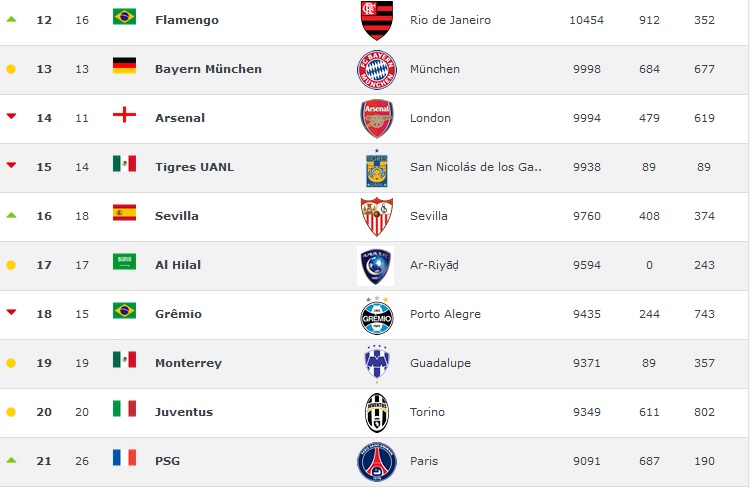
Task: Click the Bayern München club logo
Action: click(x=377, y=70)
